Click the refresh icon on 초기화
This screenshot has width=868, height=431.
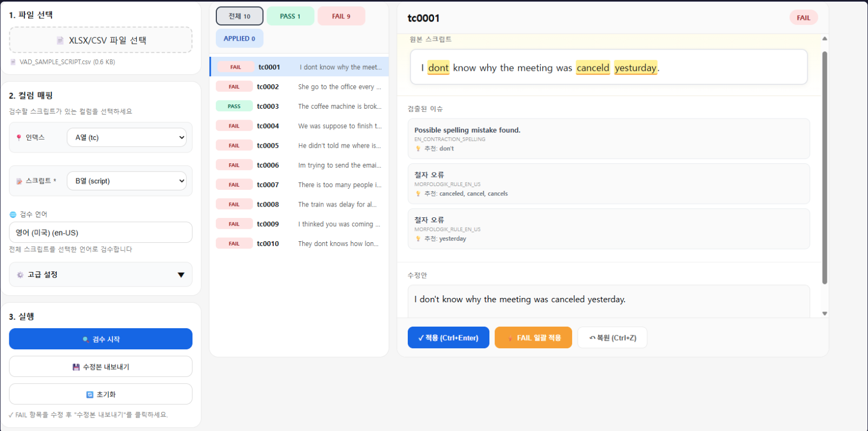tap(90, 395)
